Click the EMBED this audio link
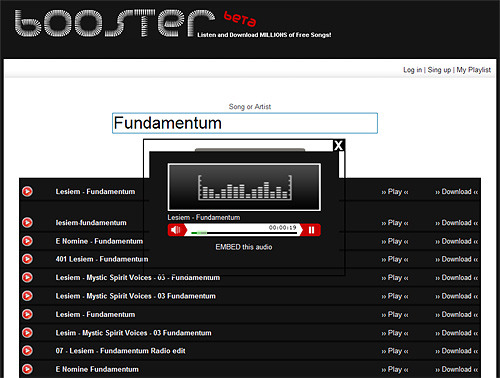 [244, 247]
